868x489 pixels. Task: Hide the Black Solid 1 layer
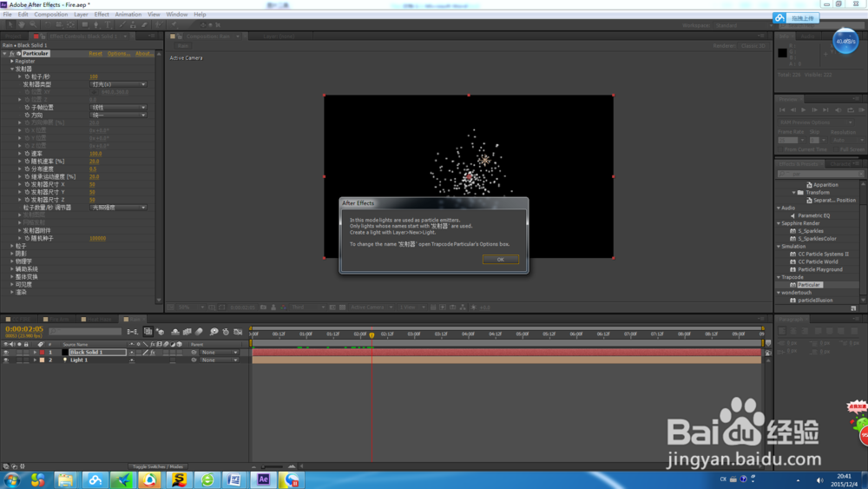tap(6, 353)
